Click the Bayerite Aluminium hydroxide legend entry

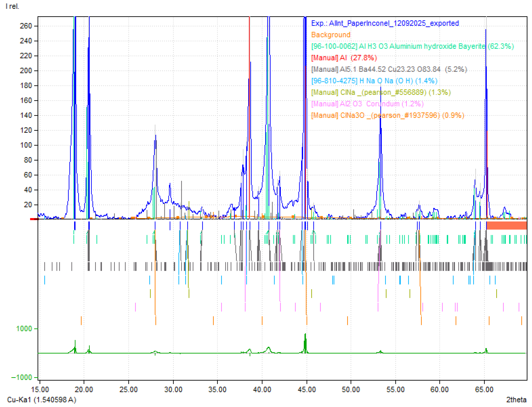pyautogui.click(x=412, y=46)
